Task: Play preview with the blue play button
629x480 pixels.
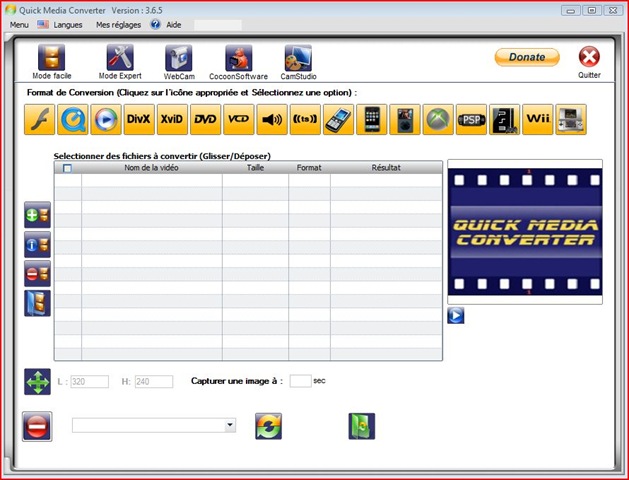Action: [x=456, y=315]
